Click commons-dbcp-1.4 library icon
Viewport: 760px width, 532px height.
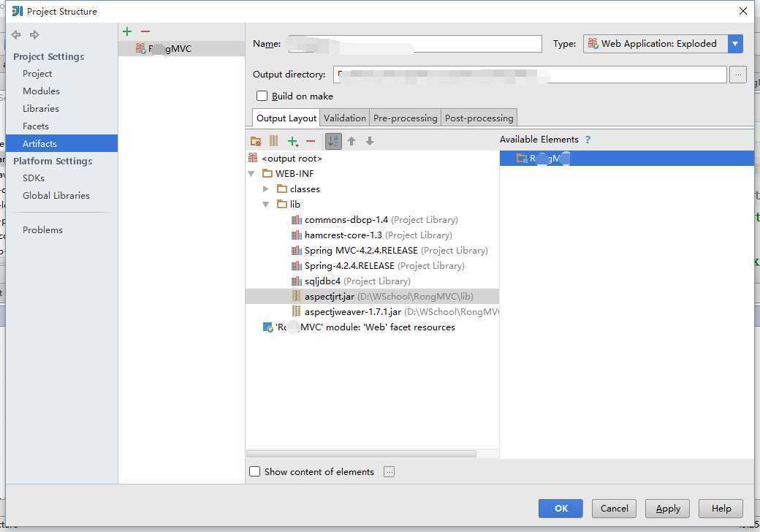(x=297, y=220)
